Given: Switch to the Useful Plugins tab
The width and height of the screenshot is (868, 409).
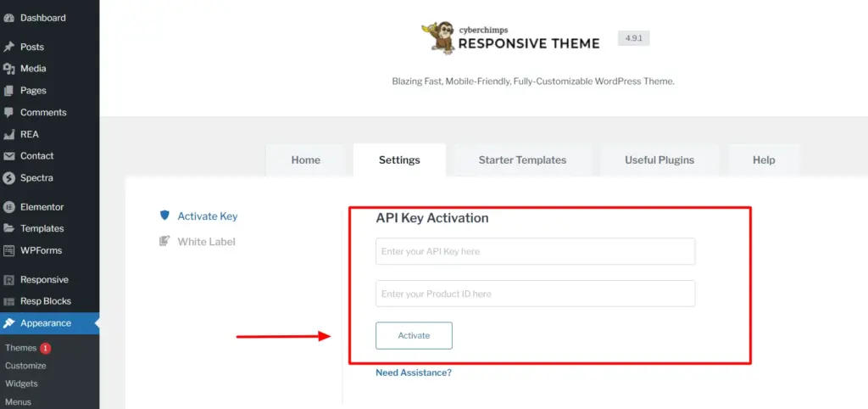Looking at the screenshot, I should click(x=659, y=160).
